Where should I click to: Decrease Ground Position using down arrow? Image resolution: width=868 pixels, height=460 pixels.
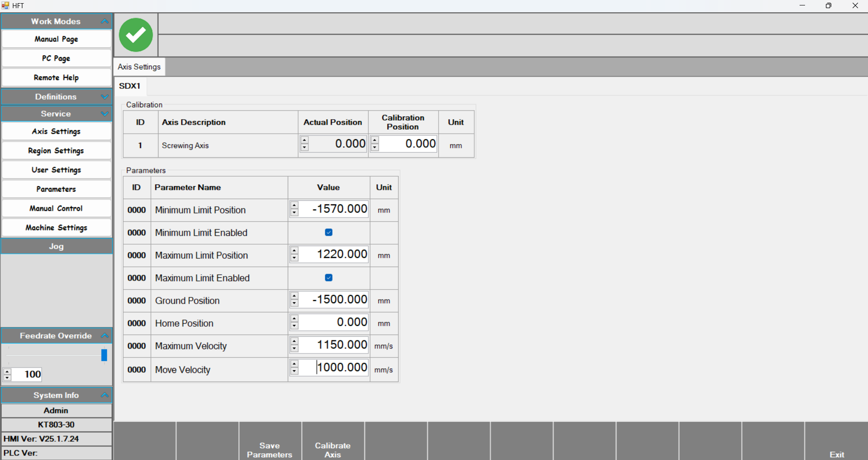294,304
